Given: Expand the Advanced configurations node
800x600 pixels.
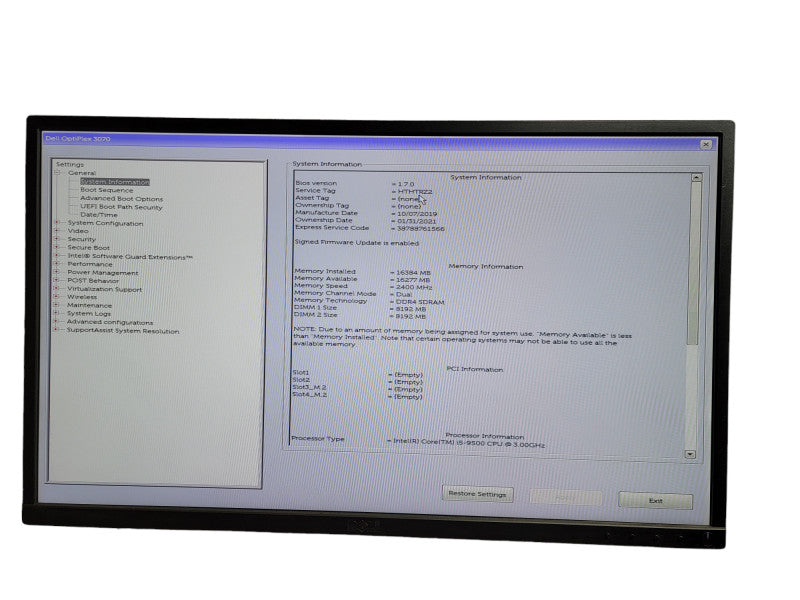Looking at the screenshot, I should pos(57,321).
